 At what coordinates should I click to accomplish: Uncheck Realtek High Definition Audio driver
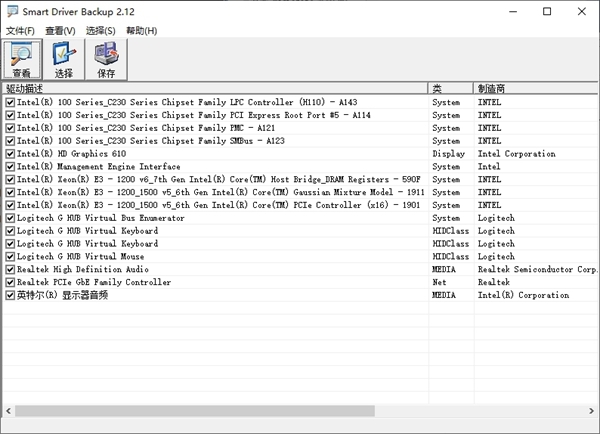(x=10, y=269)
